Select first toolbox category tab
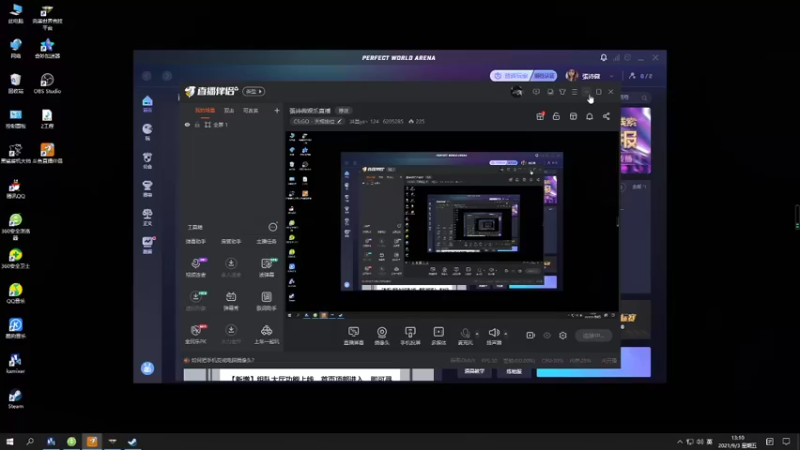The height and width of the screenshot is (450, 800). click(195, 241)
